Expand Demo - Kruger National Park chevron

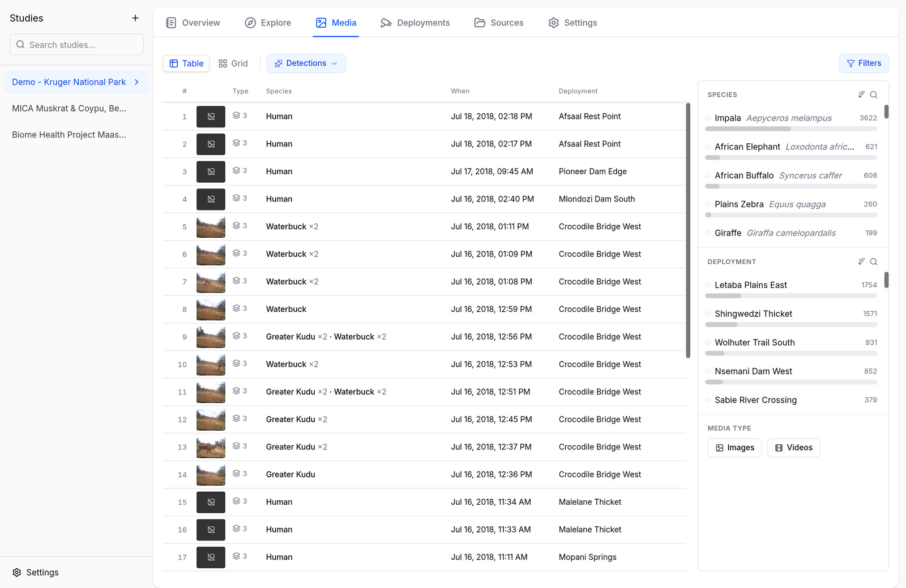136,82
